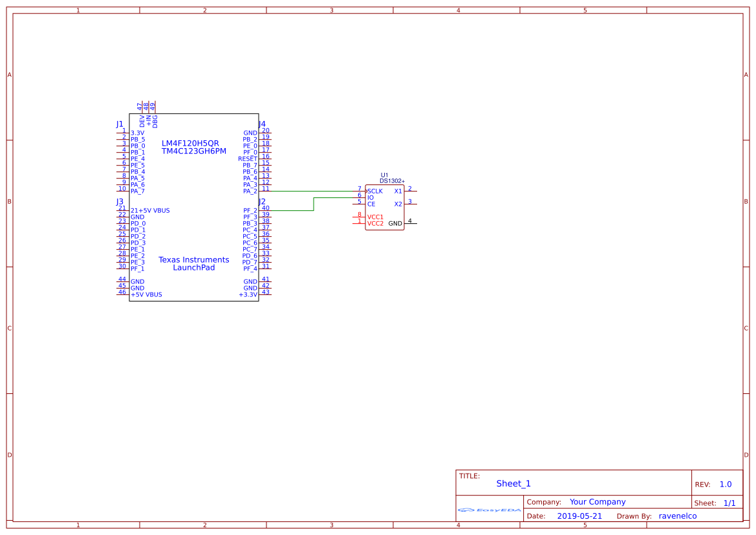This screenshot has width=756, height=535.
Task: Select the Texas Instruments LaunchPad label
Action: [194, 263]
